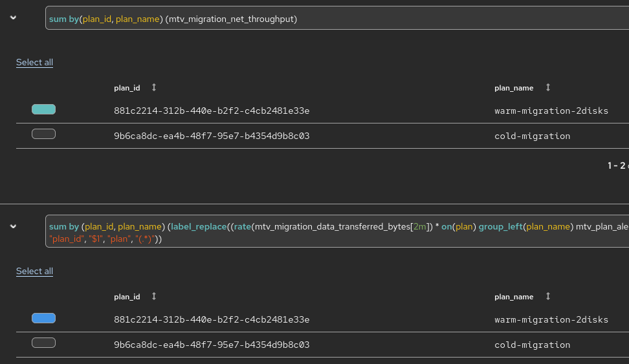Collapse the mtv_migration_net_throughput query row
Image resolution: width=629 pixels, height=364 pixels.
[13, 18]
